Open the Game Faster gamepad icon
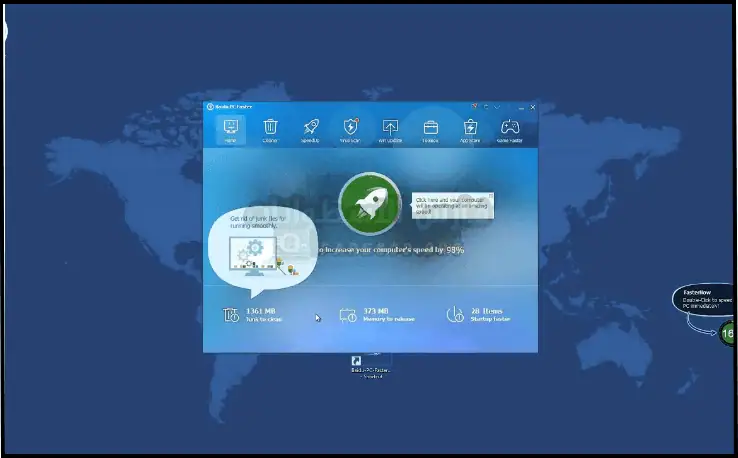The image size is (738, 458). click(510, 130)
